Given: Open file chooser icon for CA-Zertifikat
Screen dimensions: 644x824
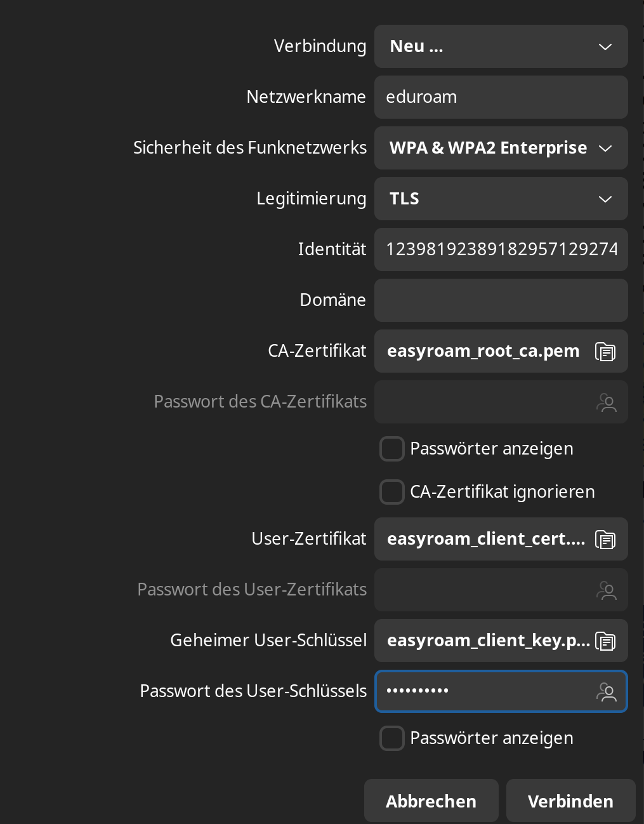Looking at the screenshot, I should point(605,351).
